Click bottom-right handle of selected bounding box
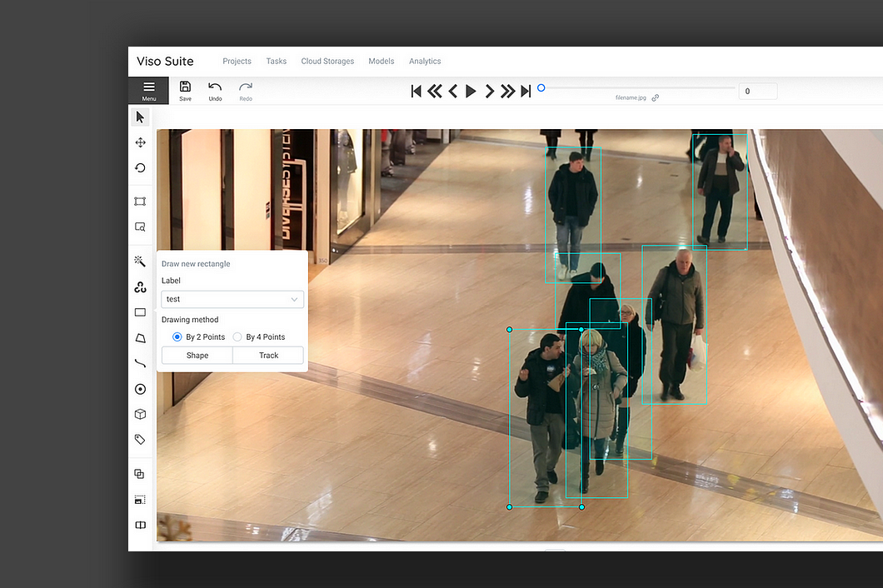883x588 pixels. point(581,507)
